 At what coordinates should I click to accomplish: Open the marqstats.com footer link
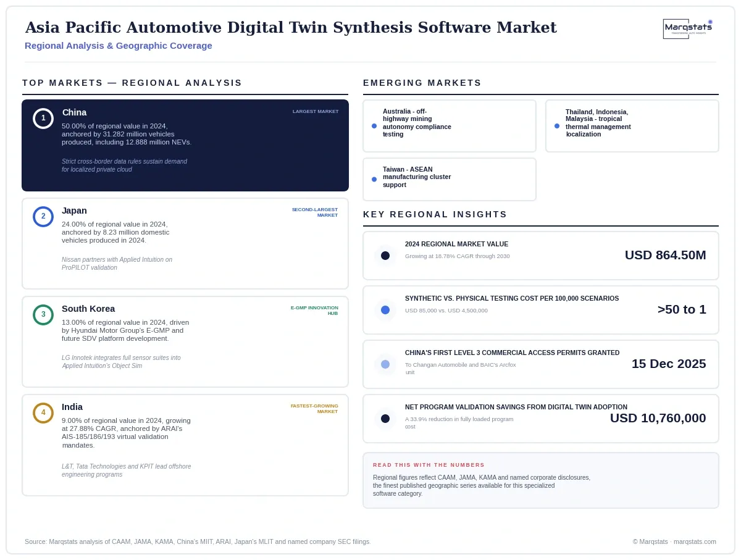pyautogui.click(x=695, y=542)
